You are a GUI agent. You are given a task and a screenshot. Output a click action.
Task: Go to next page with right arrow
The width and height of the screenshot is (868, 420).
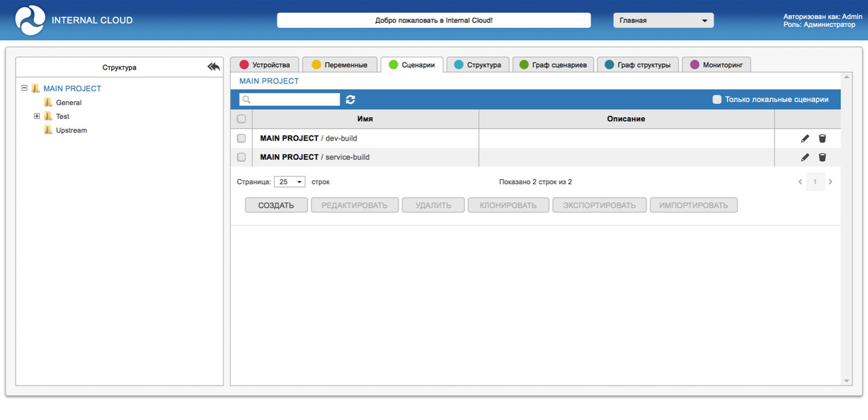click(x=830, y=182)
